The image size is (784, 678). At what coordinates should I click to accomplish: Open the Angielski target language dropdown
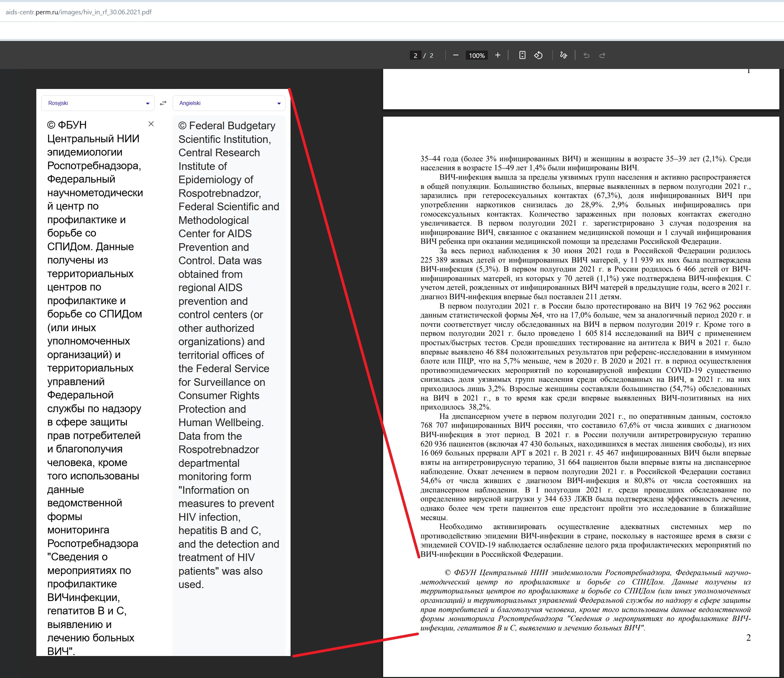point(229,103)
